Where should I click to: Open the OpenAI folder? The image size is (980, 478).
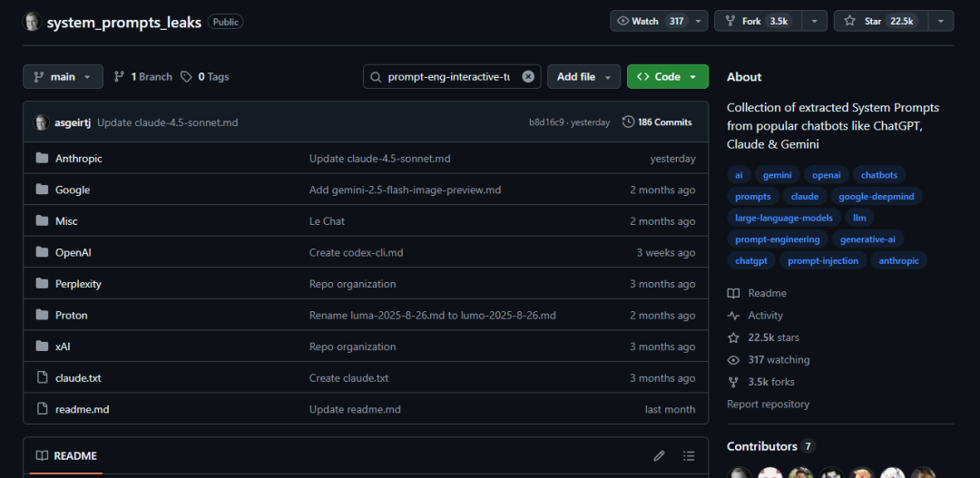pyautogui.click(x=73, y=252)
